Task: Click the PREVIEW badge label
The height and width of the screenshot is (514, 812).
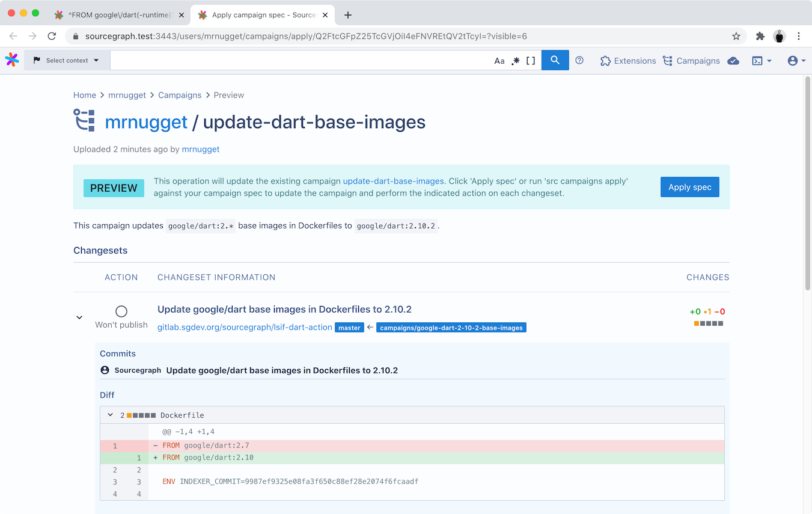Action: click(x=114, y=188)
